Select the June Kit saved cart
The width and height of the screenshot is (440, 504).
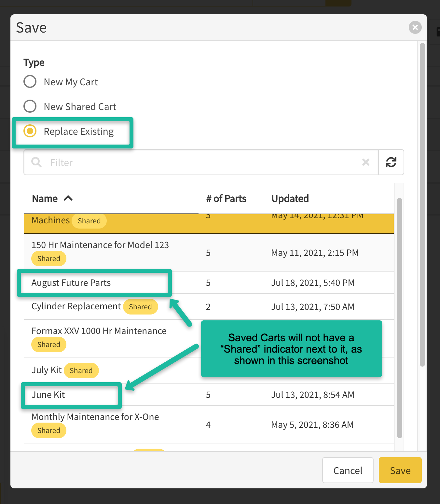(48, 395)
